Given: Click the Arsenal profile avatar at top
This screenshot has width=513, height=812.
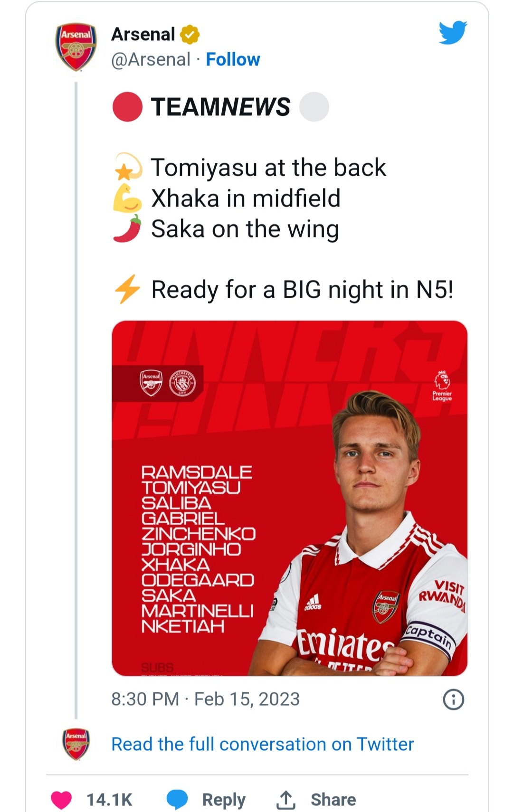Looking at the screenshot, I should click(x=76, y=47).
